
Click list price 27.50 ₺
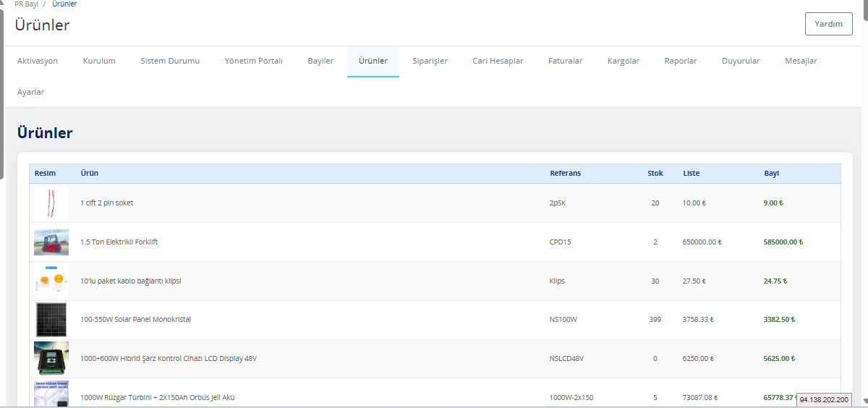click(x=694, y=281)
